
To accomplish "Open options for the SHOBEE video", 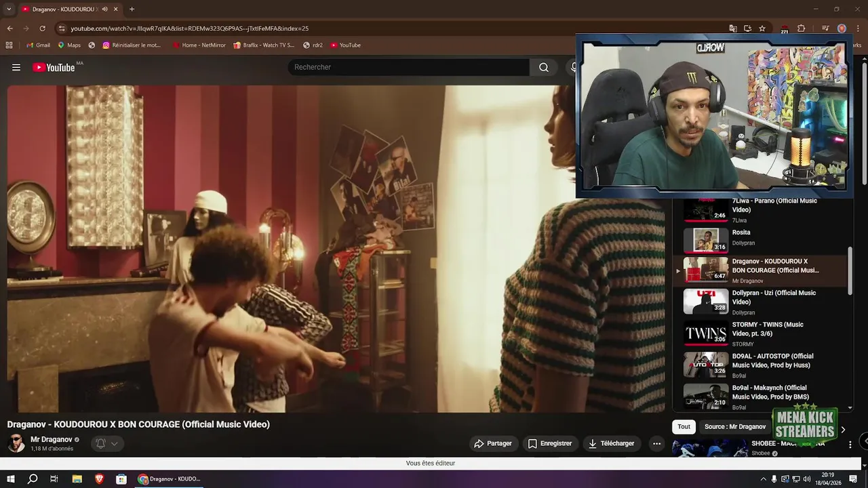I will pyautogui.click(x=850, y=445).
